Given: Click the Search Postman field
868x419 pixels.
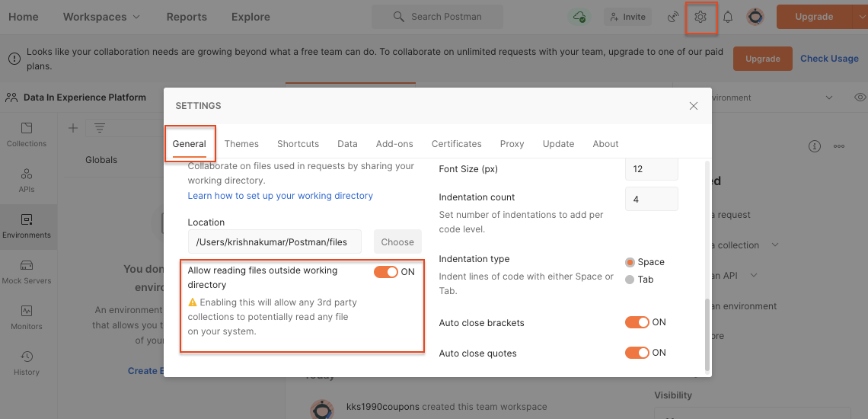Looking at the screenshot, I should [x=437, y=17].
